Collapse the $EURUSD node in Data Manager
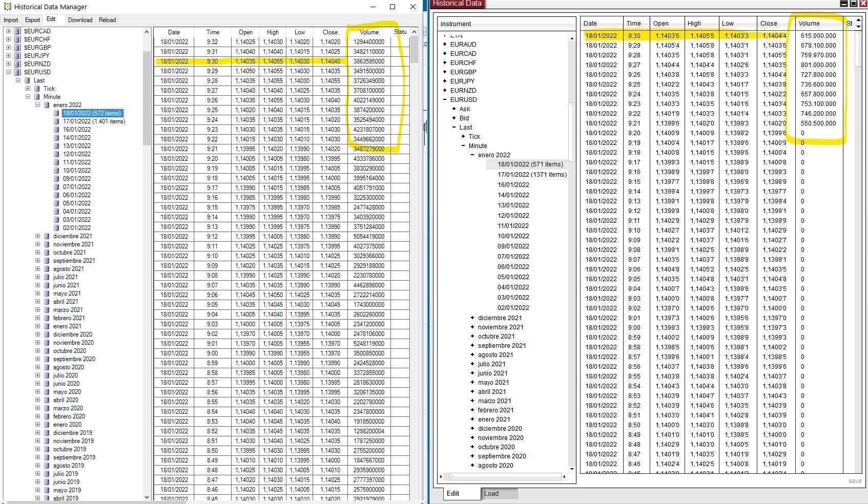The image size is (868, 504). [x=8, y=72]
